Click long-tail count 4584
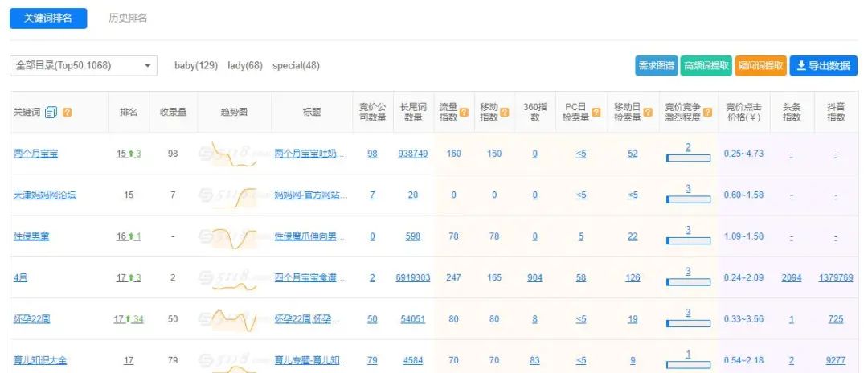The height and width of the screenshot is (373, 868). click(413, 360)
